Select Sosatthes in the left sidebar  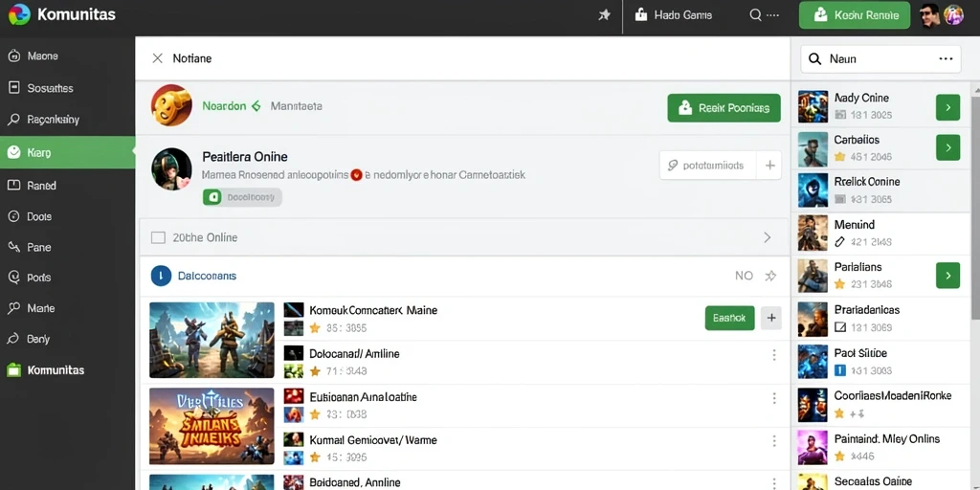(x=50, y=88)
